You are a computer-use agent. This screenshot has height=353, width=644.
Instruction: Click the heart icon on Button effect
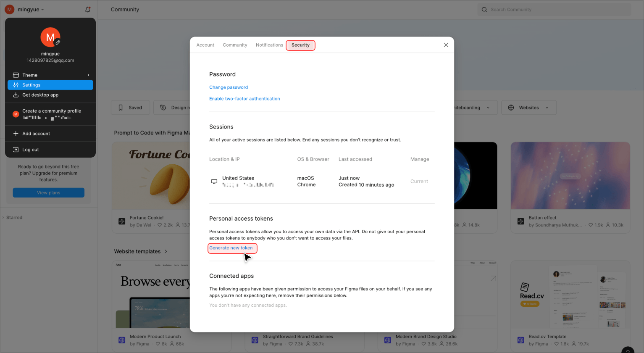591,225
